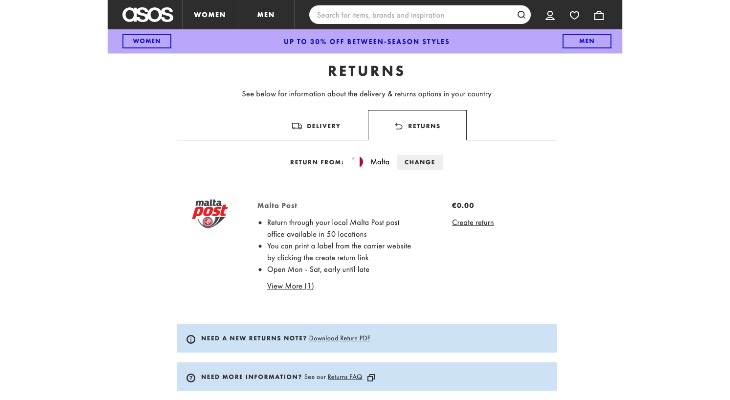Click the Women button in promo banner

[147, 41]
